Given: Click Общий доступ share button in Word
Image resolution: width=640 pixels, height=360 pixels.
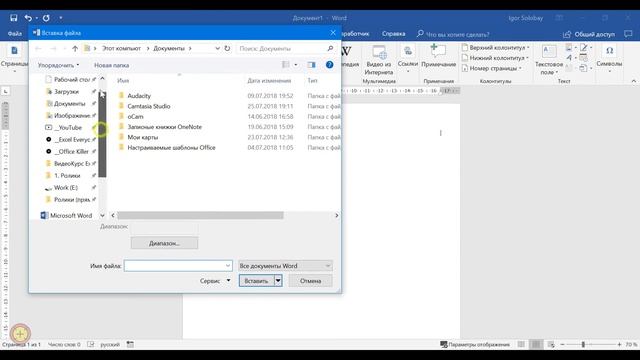Looking at the screenshot, I should (x=589, y=35).
